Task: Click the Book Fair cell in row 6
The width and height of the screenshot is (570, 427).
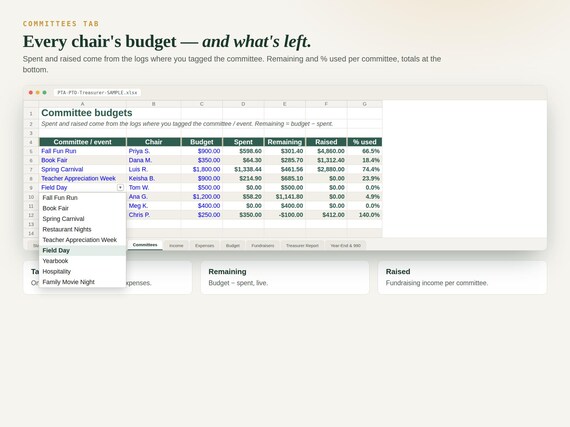Action: (x=83, y=160)
